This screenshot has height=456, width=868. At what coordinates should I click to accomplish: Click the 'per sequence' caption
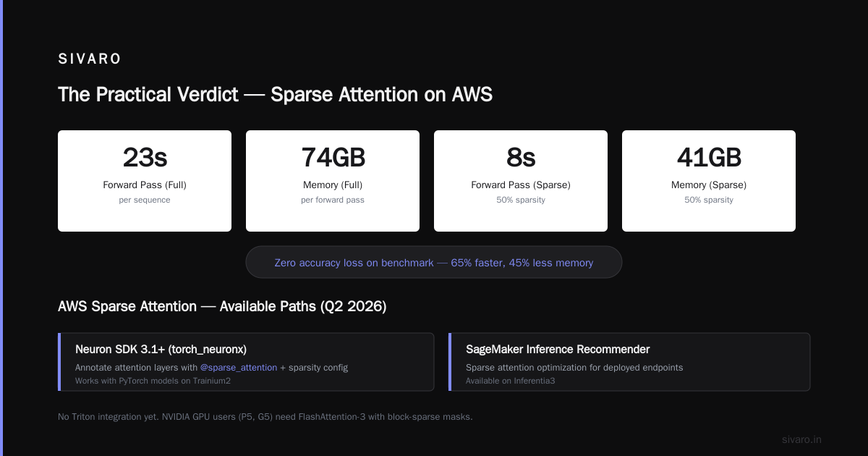(x=145, y=200)
